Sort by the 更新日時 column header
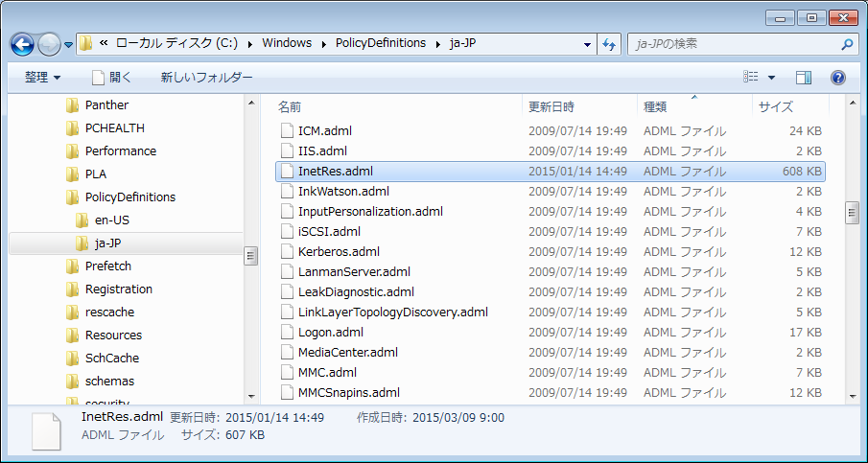The image size is (868, 463). coord(551,106)
